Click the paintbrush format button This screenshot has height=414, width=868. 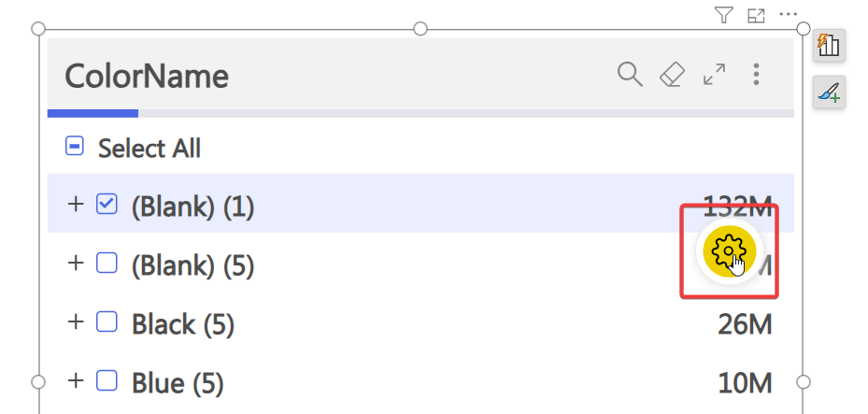(x=829, y=92)
